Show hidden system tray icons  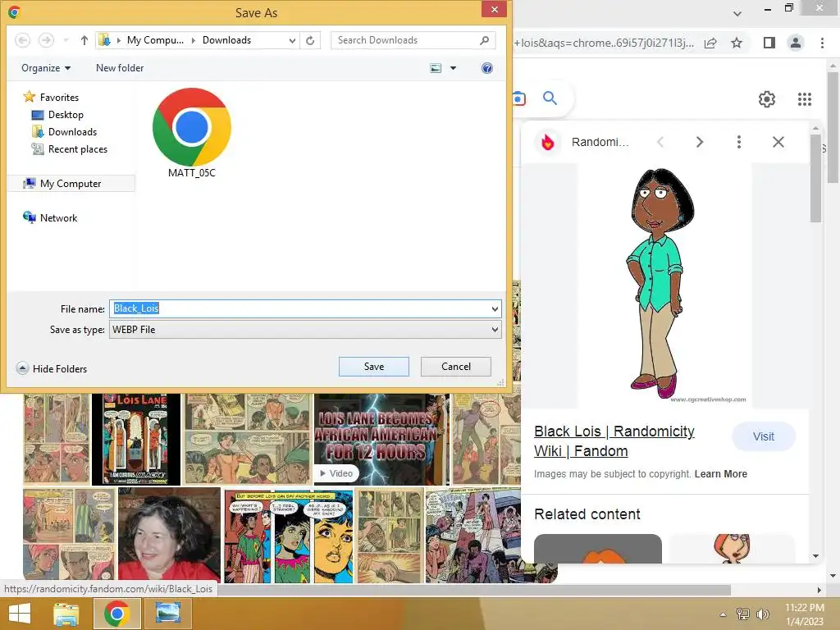click(x=724, y=614)
